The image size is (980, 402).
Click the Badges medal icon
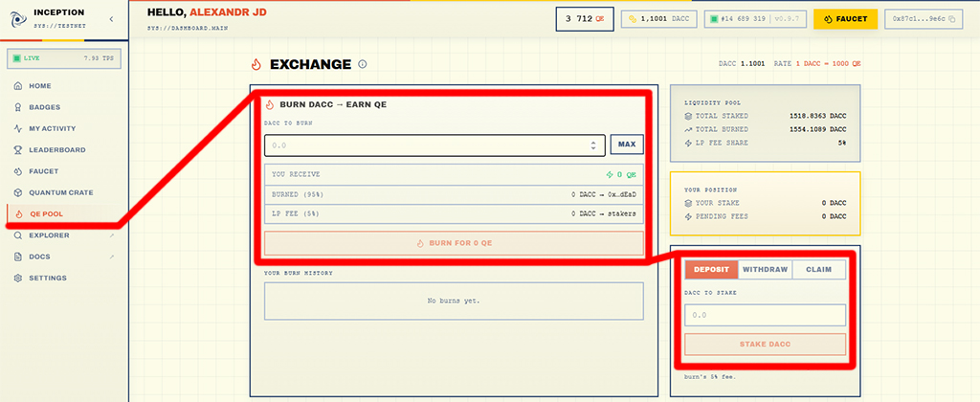tap(19, 107)
